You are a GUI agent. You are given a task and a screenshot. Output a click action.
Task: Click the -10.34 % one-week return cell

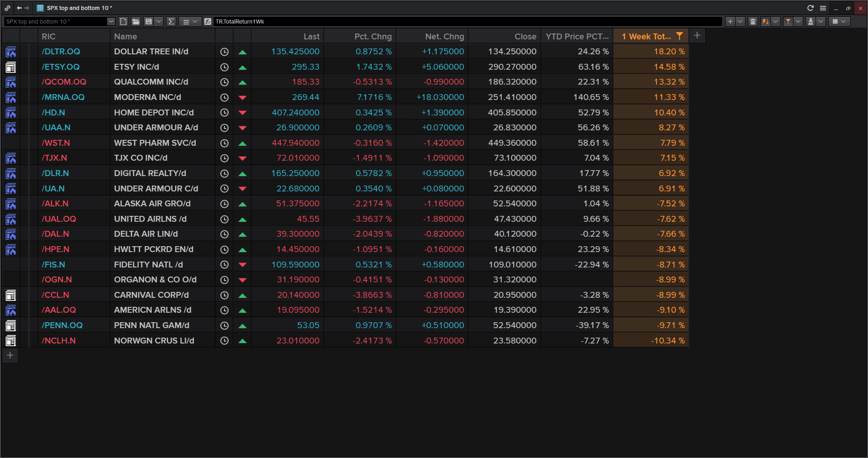[651, 341]
